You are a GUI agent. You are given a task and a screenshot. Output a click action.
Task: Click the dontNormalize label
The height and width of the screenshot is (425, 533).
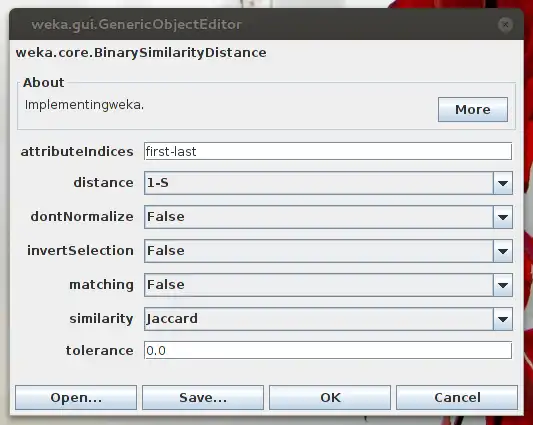point(82,216)
